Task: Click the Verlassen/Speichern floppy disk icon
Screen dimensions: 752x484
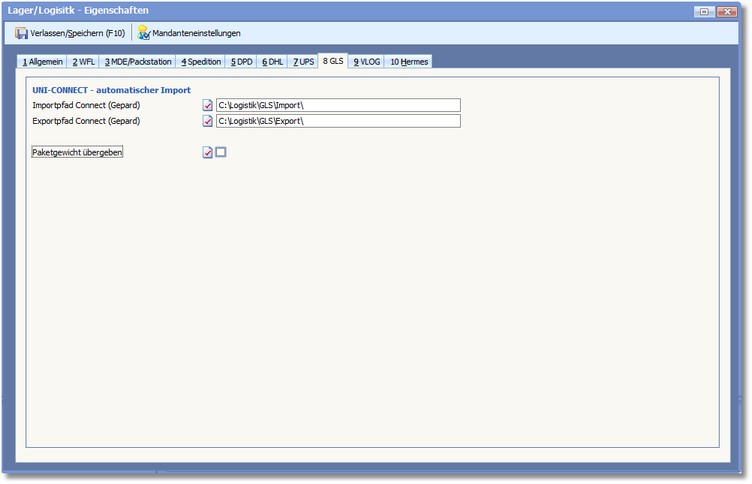Action: point(21,33)
